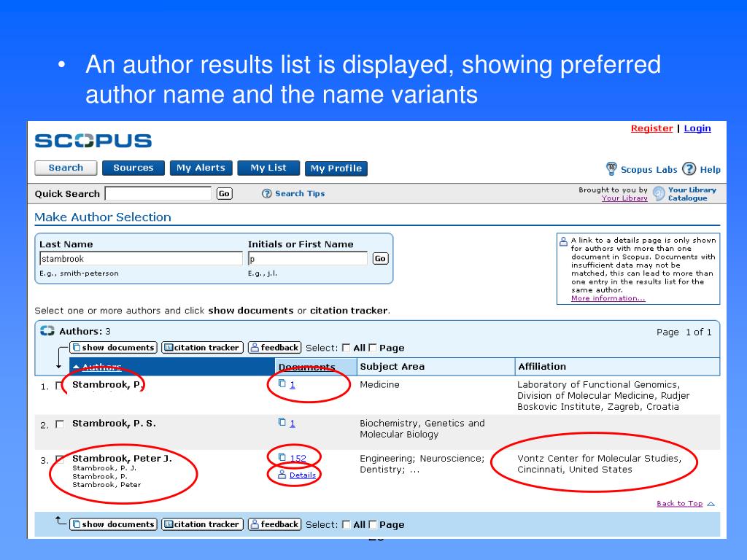The image size is (747, 560).
Task: Open the Sources tab
Action: pyautogui.click(x=133, y=168)
